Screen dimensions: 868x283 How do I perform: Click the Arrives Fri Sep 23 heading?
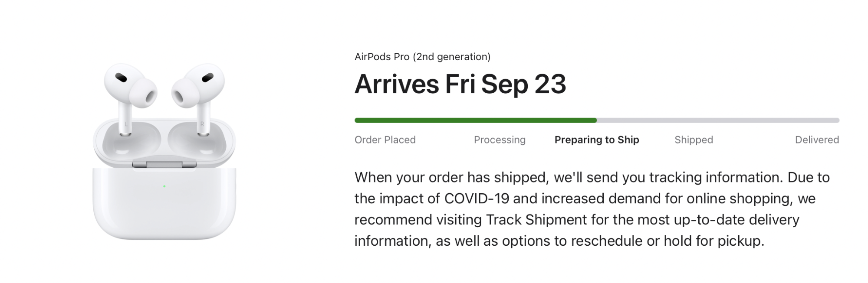coord(460,84)
